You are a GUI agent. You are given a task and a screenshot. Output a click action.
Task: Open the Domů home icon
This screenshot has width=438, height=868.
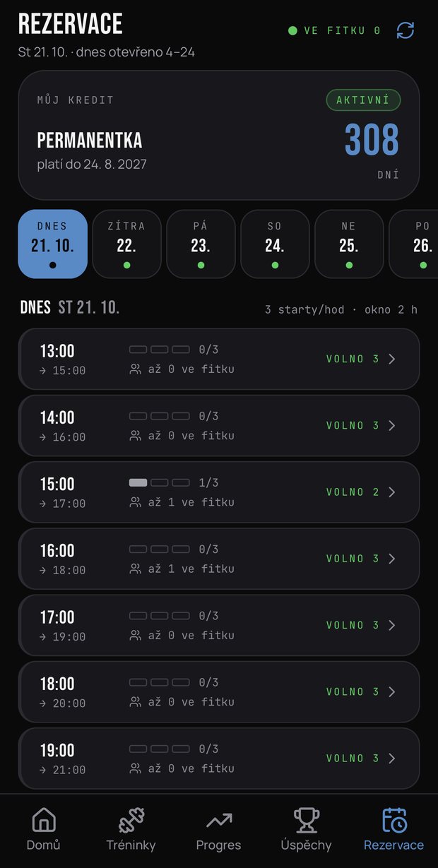(x=44, y=820)
